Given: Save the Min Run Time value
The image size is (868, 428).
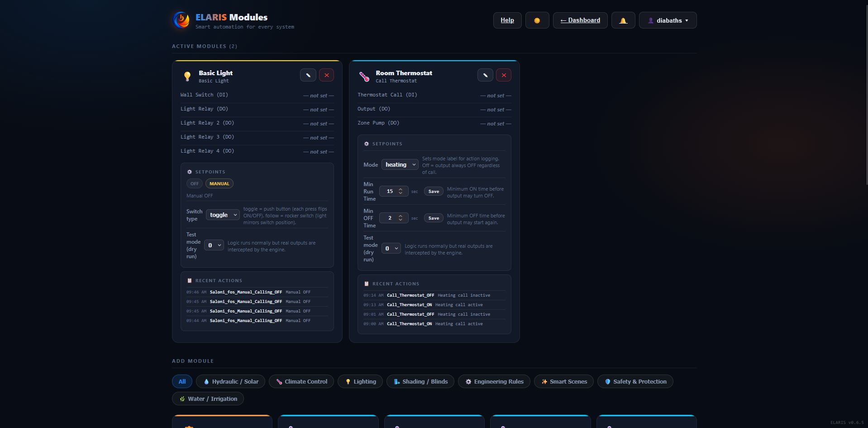Looking at the screenshot, I should [434, 192].
